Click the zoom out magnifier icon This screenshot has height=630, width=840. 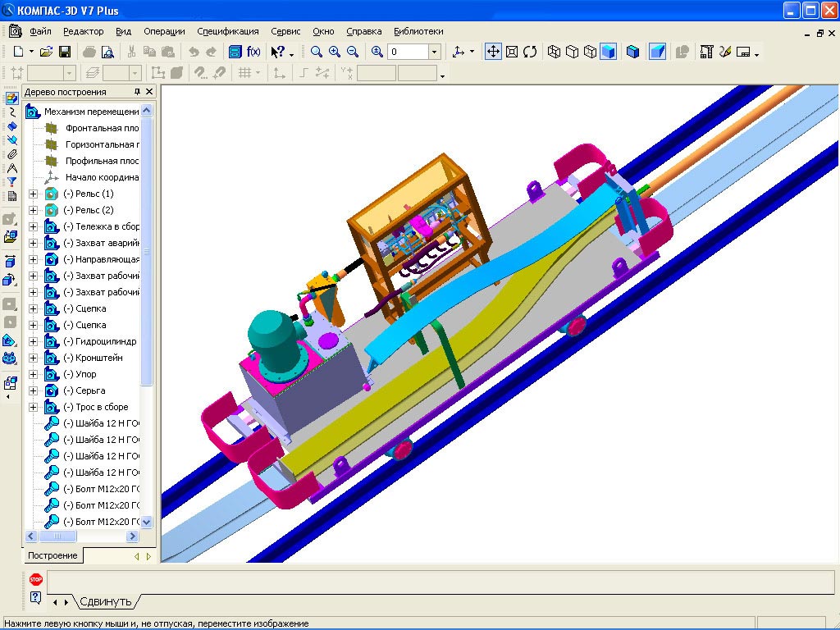pos(352,52)
